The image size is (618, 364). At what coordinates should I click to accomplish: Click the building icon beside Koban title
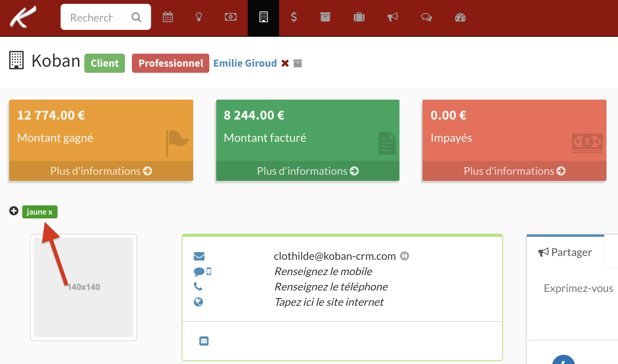point(16,61)
